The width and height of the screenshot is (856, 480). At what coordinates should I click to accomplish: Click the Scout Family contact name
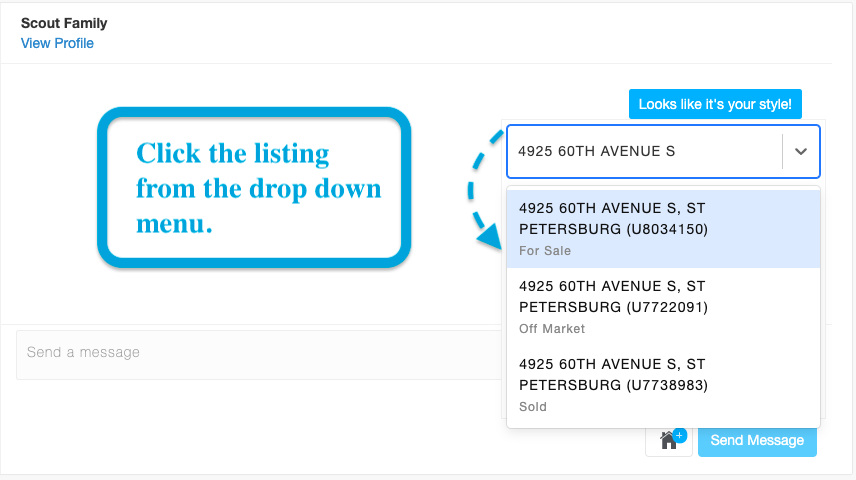point(64,23)
